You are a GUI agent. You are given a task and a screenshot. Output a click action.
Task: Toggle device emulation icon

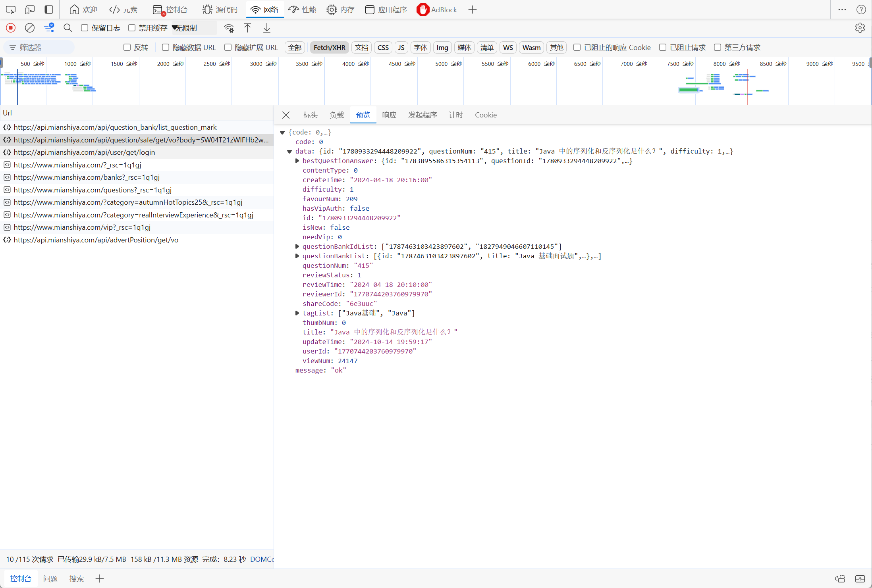[30, 10]
